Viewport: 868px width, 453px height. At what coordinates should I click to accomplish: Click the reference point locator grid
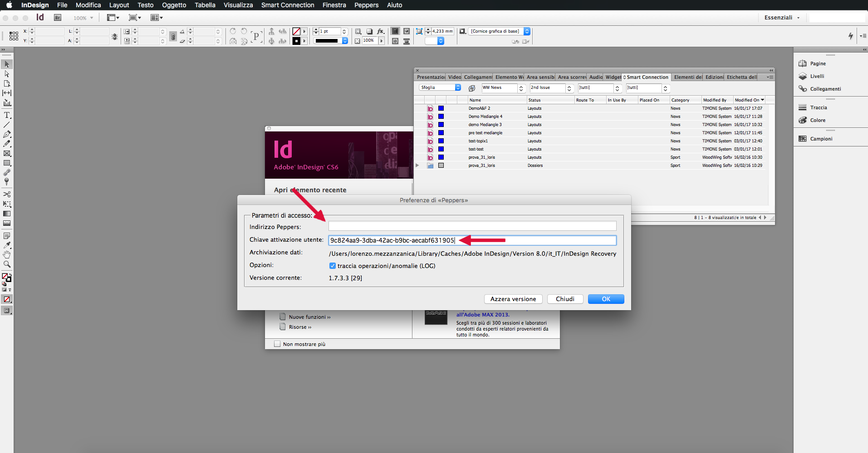[14, 36]
